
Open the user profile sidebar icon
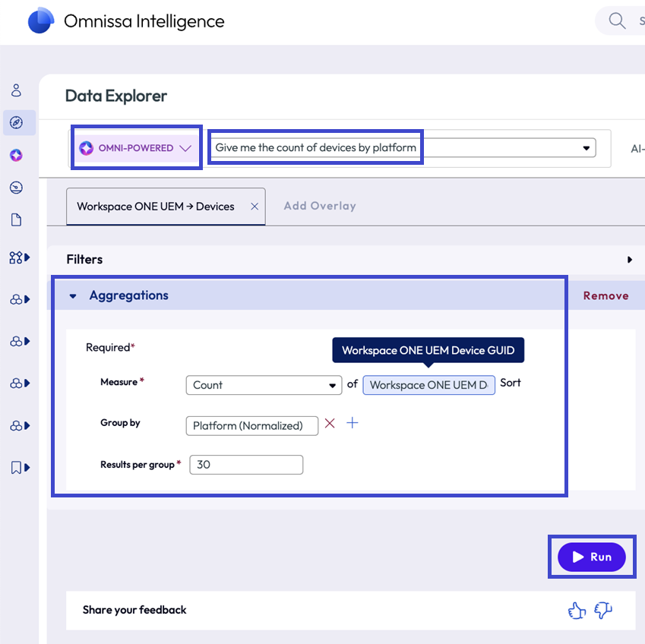(16, 90)
